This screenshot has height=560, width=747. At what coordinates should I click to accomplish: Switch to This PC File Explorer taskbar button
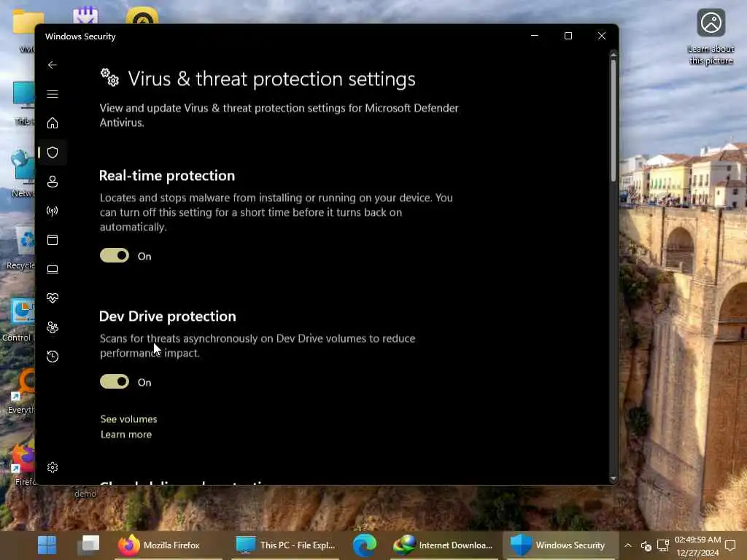pos(285,545)
